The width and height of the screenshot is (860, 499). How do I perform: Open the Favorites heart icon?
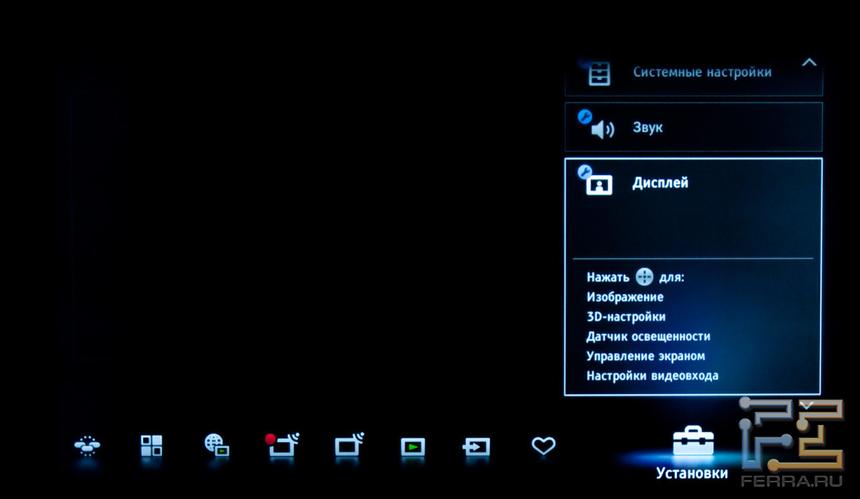coord(544,446)
